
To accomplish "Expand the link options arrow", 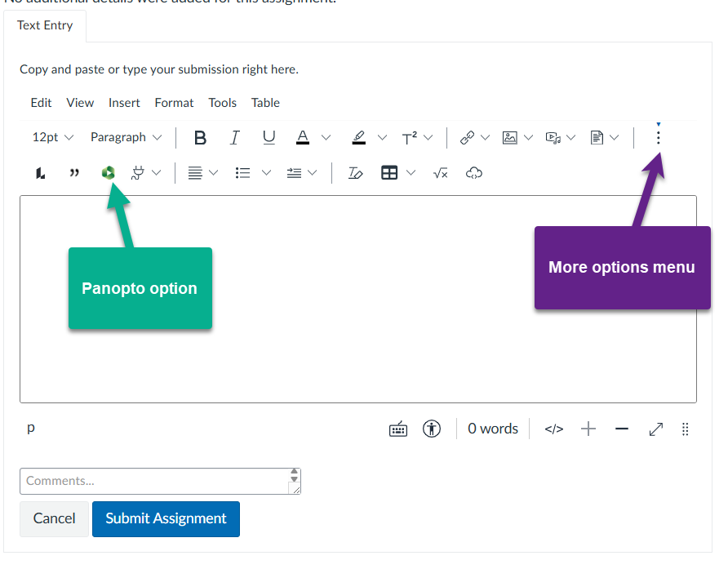I will click(485, 137).
